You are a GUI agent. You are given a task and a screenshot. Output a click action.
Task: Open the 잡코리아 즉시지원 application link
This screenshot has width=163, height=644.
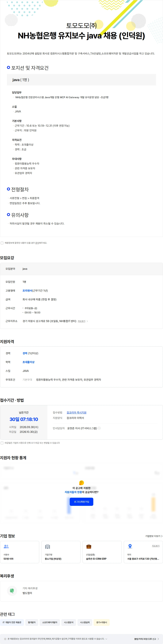76,413
